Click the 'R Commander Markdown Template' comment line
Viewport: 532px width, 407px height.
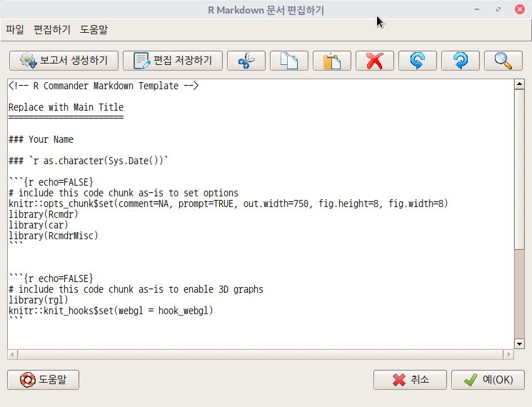click(x=104, y=86)
